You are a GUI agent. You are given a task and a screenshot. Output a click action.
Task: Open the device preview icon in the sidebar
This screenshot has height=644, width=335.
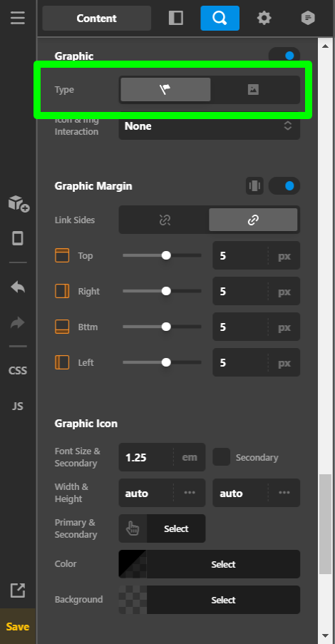tap(18, 238)
